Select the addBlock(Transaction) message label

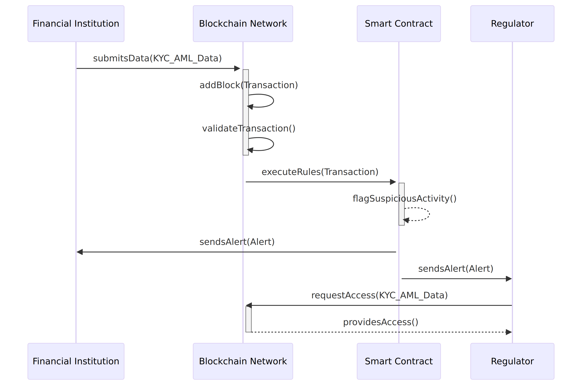tap(248, 85)
